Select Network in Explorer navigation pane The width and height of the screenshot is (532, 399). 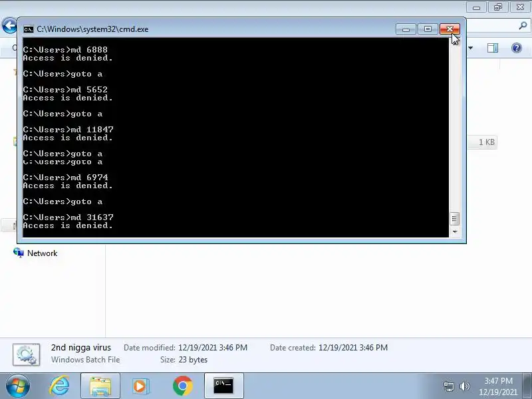click(x=35, y=253)
